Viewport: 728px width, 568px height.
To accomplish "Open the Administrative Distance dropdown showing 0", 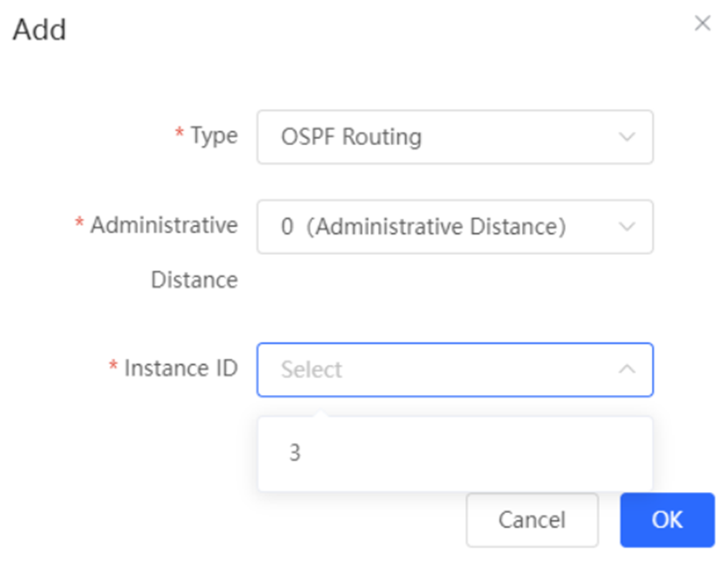I will [455, 227].
